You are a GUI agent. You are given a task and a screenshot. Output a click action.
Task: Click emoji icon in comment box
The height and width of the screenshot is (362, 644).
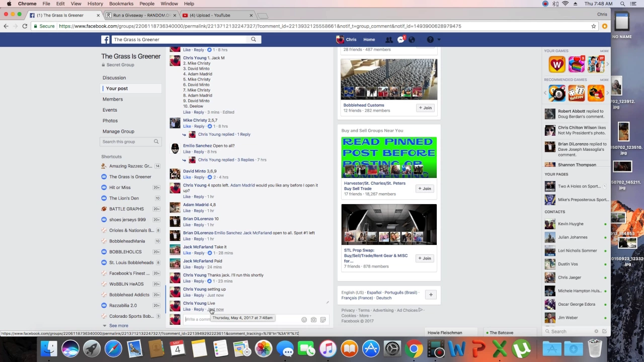(304, 320)
